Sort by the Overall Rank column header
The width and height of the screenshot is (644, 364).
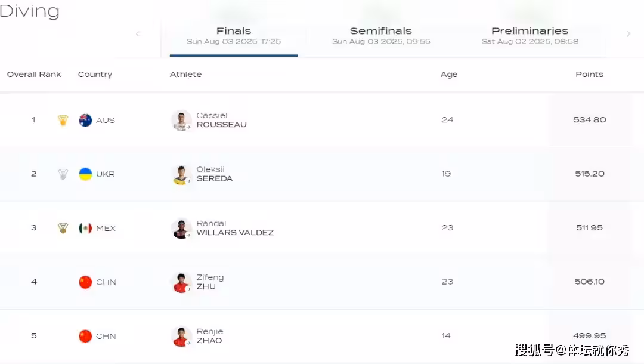[34, 75]
